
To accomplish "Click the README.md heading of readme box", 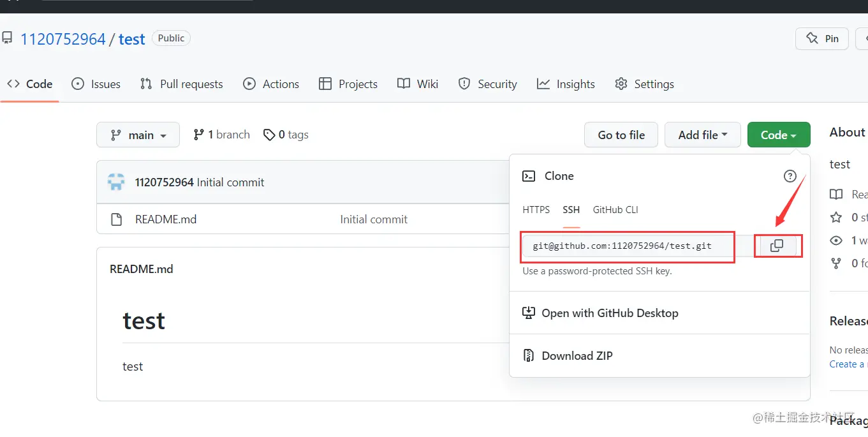I will (142, 269).
